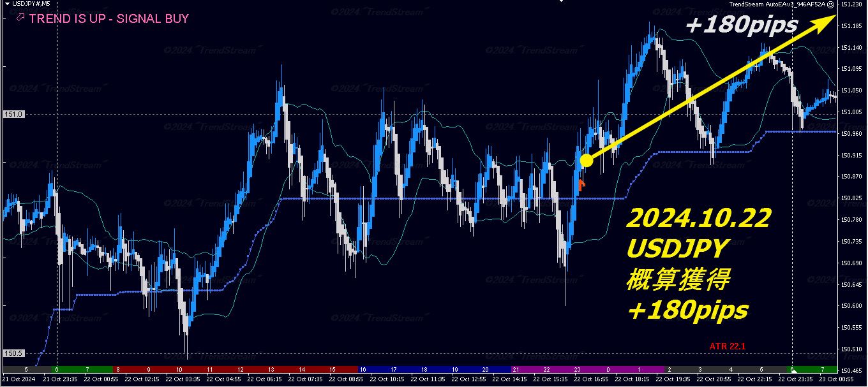Click the smiley Expert Advisor status icon
868x387 pixels.
coord(831,4)
